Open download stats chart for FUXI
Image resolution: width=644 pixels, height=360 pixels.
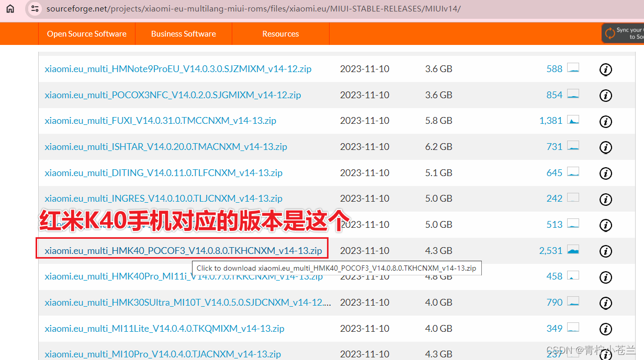click(x=573, y=120)
